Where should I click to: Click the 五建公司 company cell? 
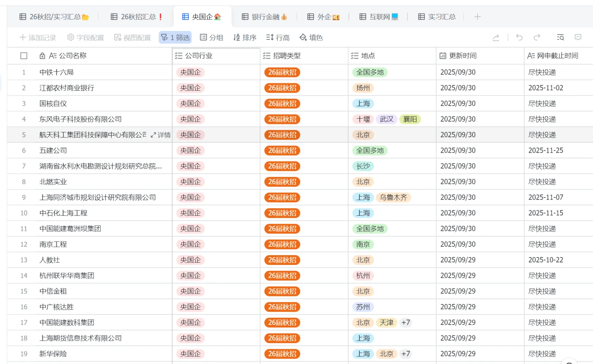point(105,150)
